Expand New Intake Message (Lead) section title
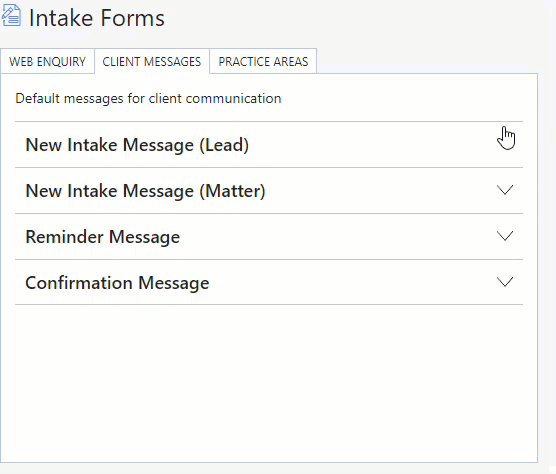 (x=137, y=145)
